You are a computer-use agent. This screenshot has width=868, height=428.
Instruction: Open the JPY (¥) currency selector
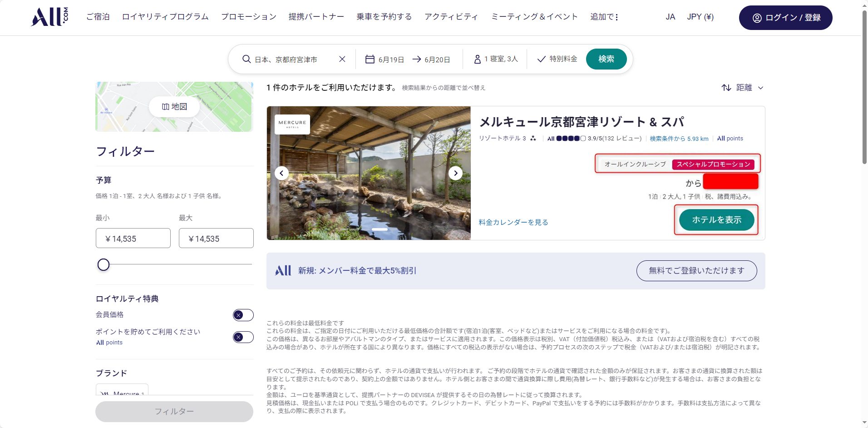[x=700, y=17]
